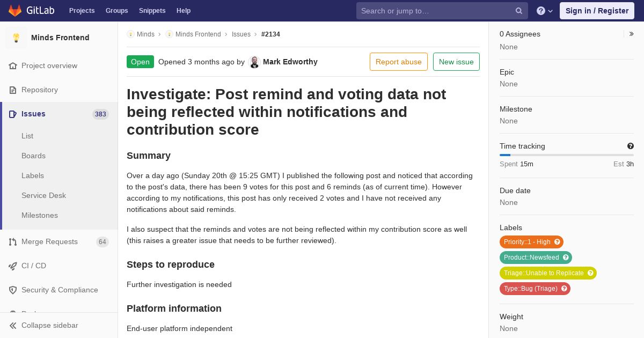Click the New issue button

point(456,62)
